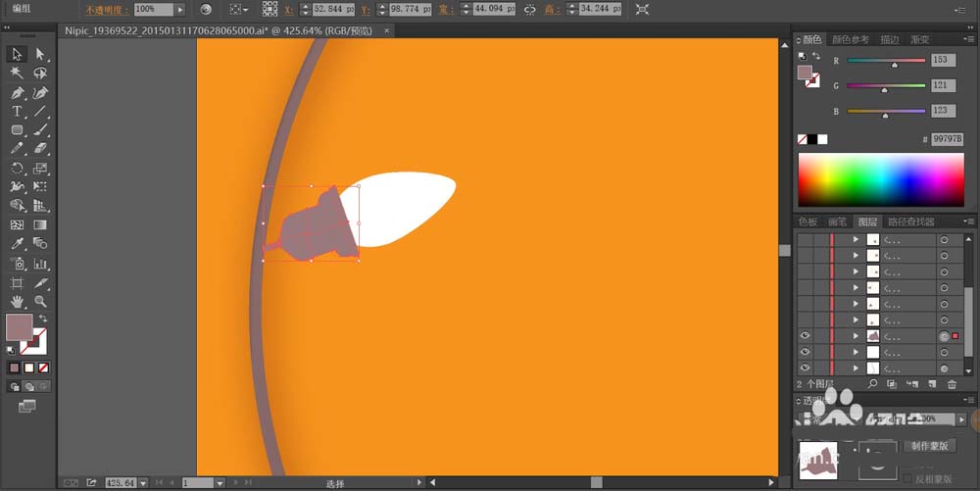Enable Draw Normal mode in toolbox
This screenshot has height=491, width=980.
(15, 387)
